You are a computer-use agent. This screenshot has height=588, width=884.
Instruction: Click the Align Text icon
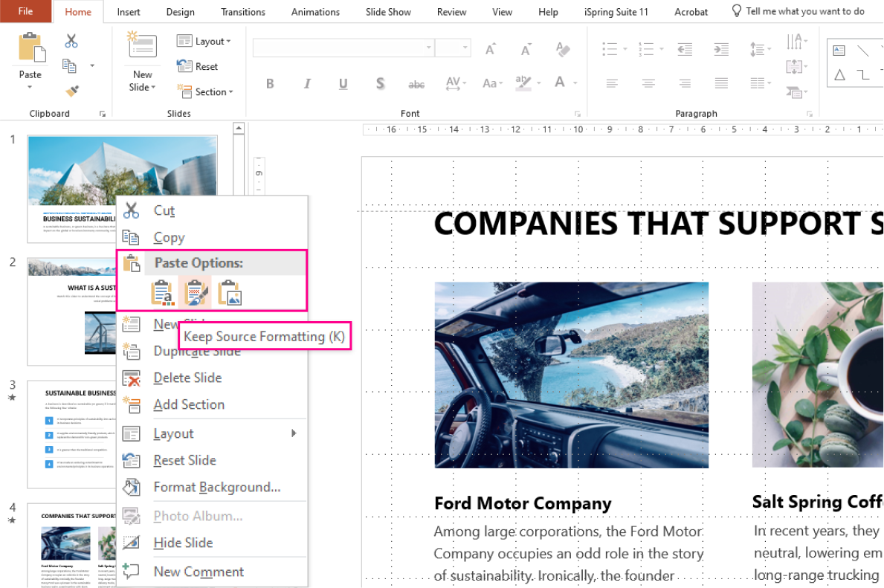[796, 66]
